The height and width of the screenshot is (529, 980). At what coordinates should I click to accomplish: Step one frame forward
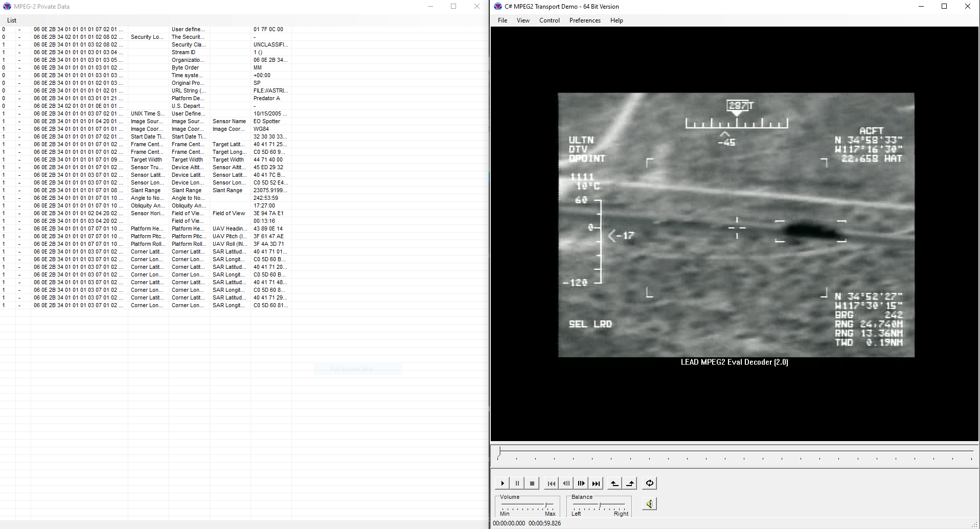[581, 483]
